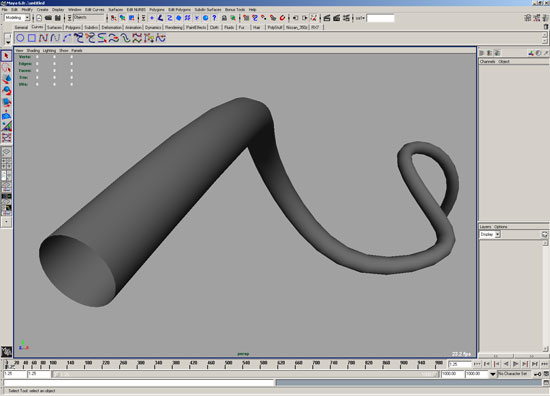Open the Object menu in Channel Box
Image resolution: width=550 pixels, height=396 pixels.
[504, 62]
